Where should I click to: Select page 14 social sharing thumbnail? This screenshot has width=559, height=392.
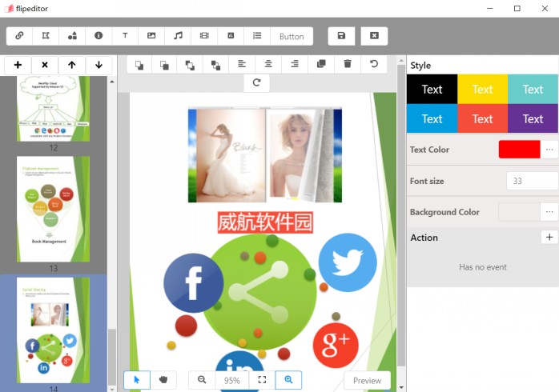53,330
